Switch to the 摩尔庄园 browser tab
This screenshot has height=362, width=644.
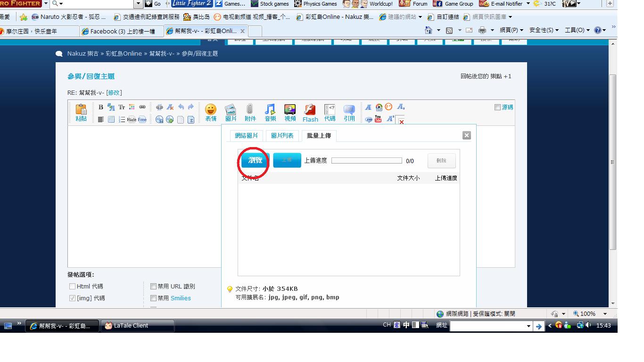pyautogui.click(x=39, y=31)
